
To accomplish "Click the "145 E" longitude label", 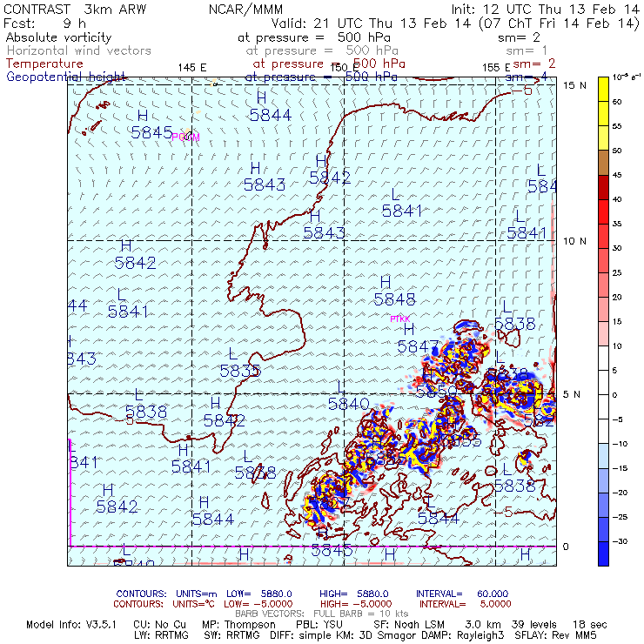I will pos(192,68).
